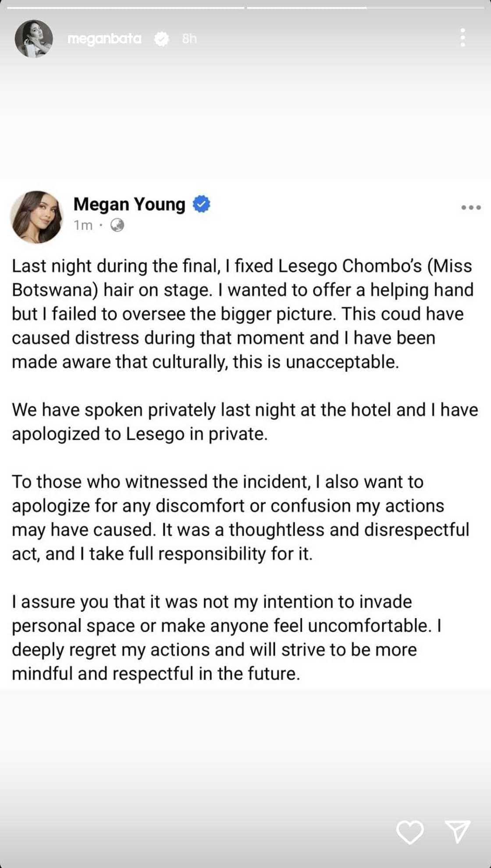Tap the meganbata username
The height and width of the screenshot is (868, 491).
[x=104, y=39]
